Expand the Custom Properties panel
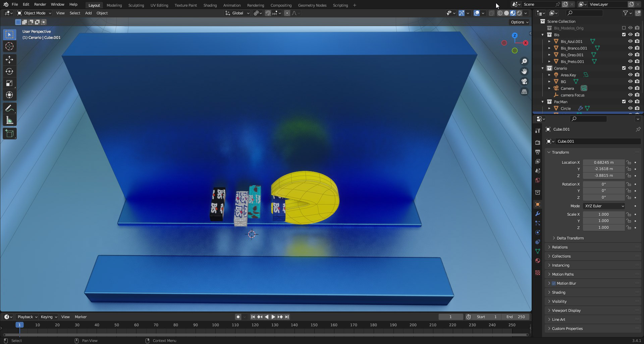Image resolution: width=644 pixels, height=344 pixels. 567,329
